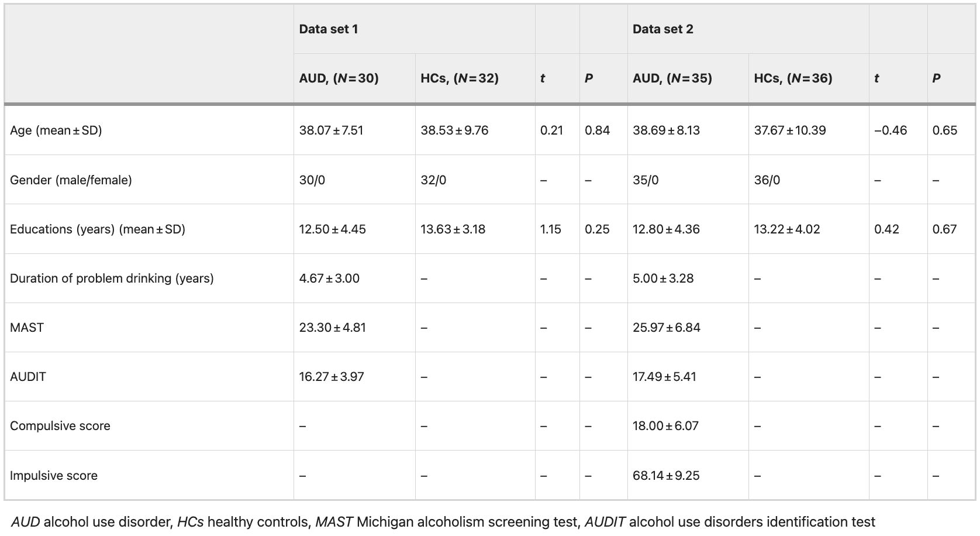
Task: Click the age cell reading 38.07±7.51
Action: click(x=331, y=130)
